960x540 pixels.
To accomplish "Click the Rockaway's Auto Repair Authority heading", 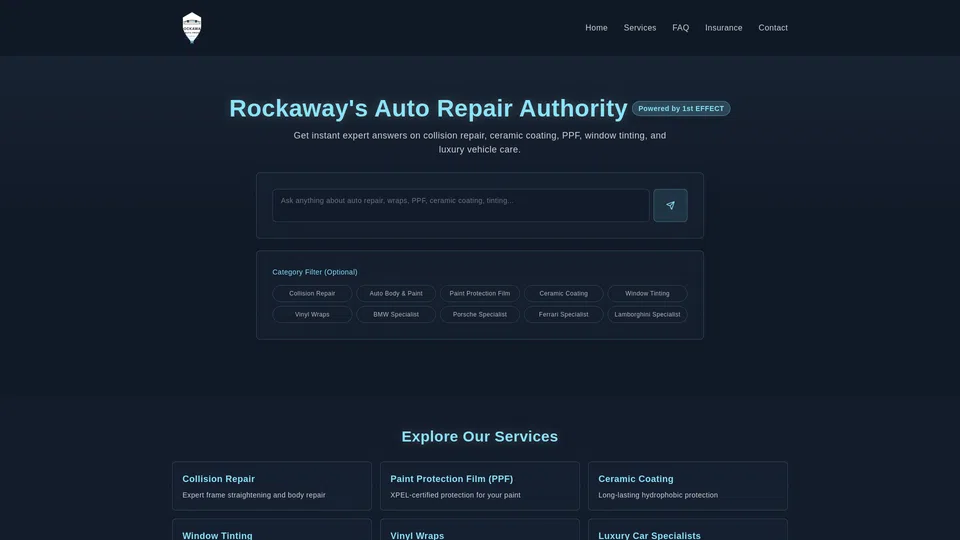I will pos(428,108).
